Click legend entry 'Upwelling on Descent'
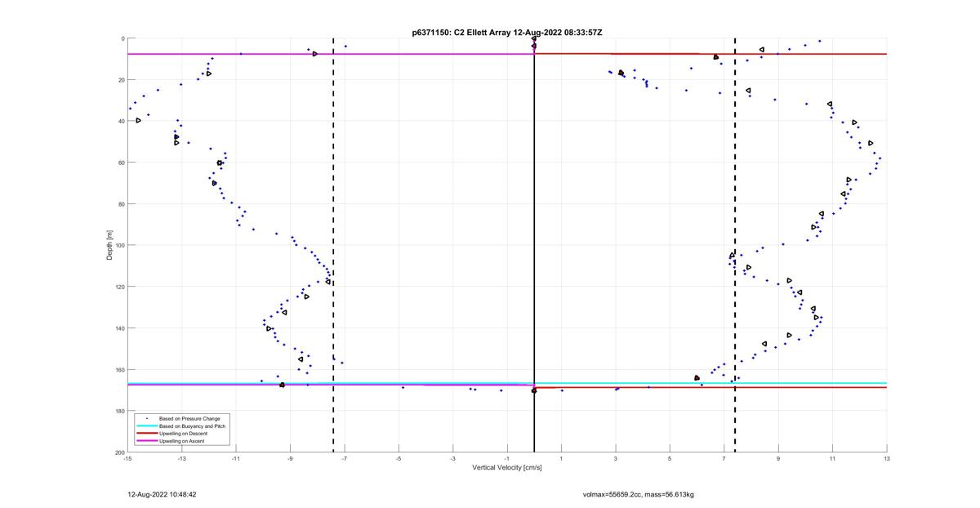Viewport: 980px width, 508px height. click(x=184, y=433)
